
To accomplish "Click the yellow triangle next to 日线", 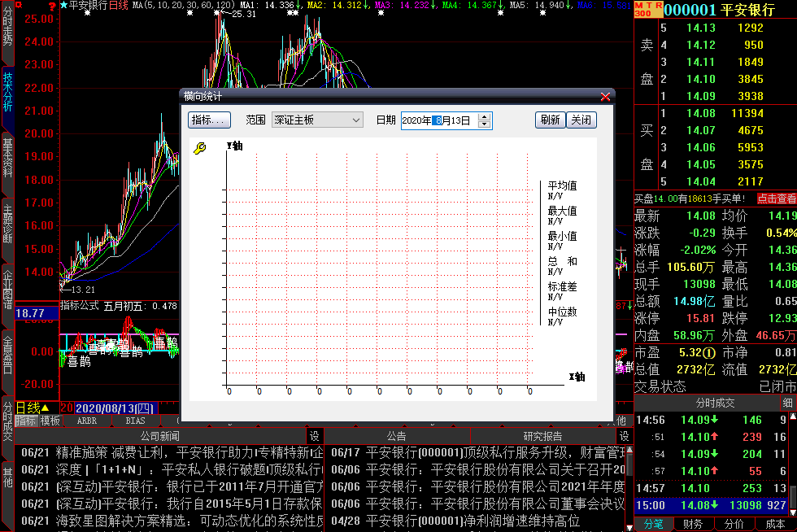I will coord(45,408).
